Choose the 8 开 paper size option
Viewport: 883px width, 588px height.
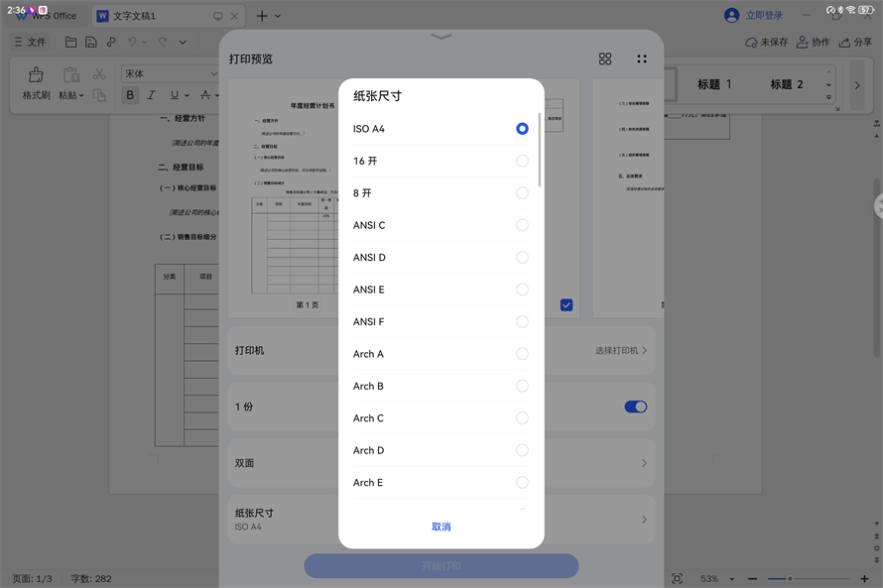[x=441, y=193]
